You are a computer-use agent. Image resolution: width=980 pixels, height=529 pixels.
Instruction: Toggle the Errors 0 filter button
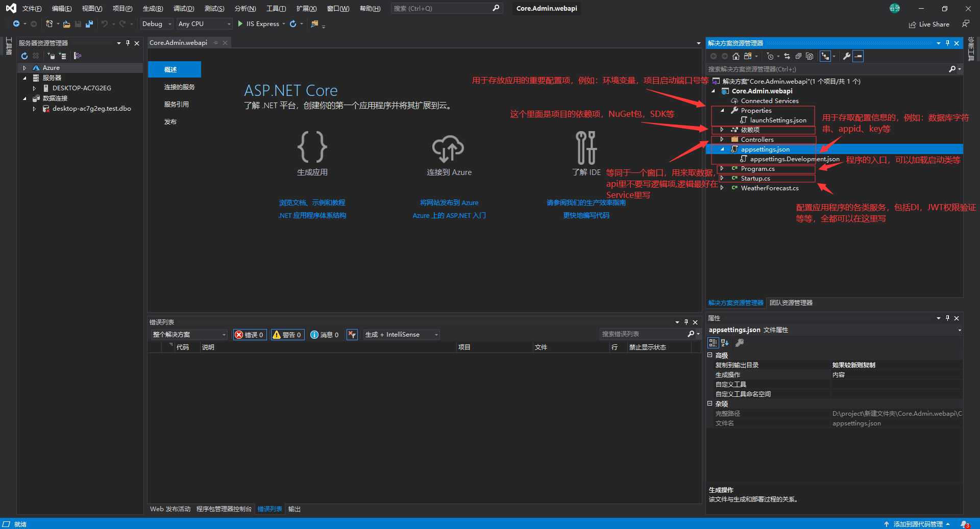(x=249, y=335)
